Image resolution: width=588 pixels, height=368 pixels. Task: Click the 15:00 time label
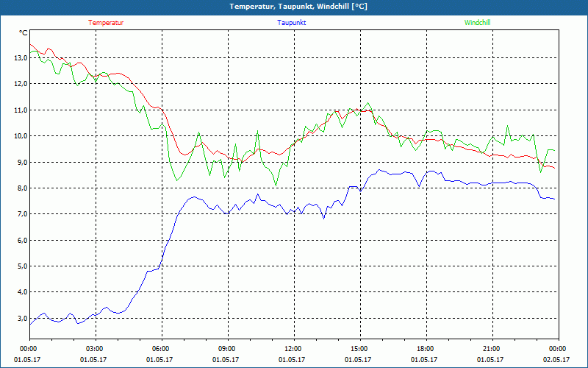(360, 349)
